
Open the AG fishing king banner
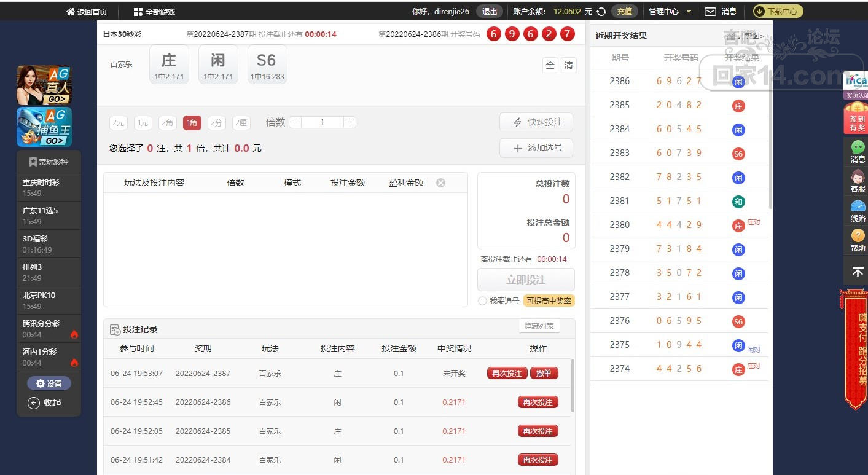click(x=44, y=127)
